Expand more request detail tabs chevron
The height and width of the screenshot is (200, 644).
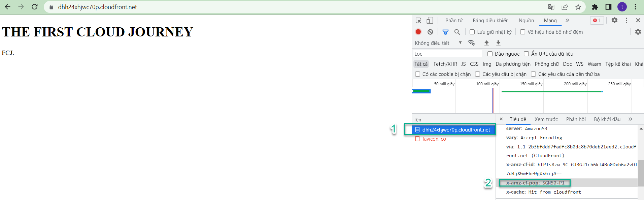click(630, 119)
